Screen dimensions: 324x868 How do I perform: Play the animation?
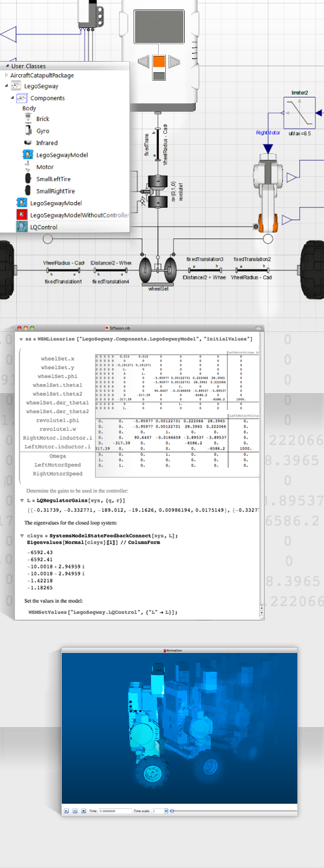tap(66, 811)
